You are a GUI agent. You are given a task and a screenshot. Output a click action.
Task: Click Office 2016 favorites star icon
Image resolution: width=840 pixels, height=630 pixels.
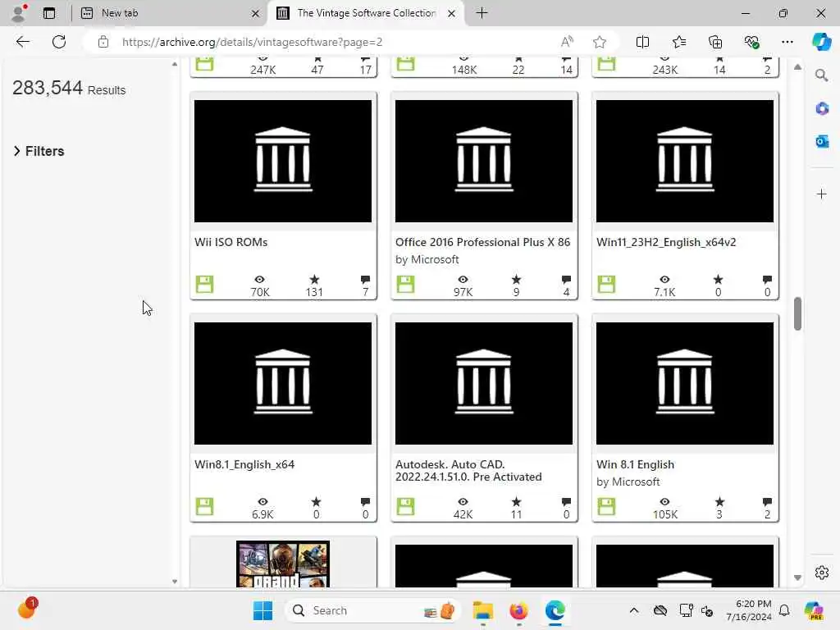(516, 280)
